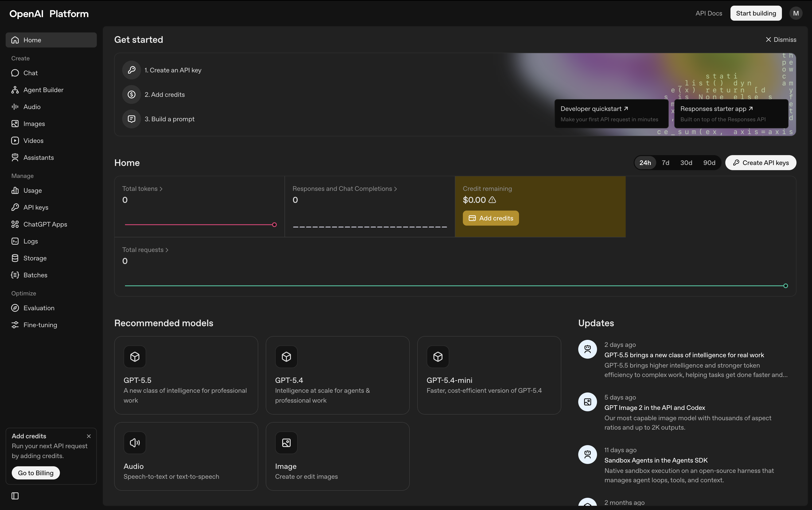Screen dimensions: 812x510
Task: Click the Start building button
Action: (756, 13)
